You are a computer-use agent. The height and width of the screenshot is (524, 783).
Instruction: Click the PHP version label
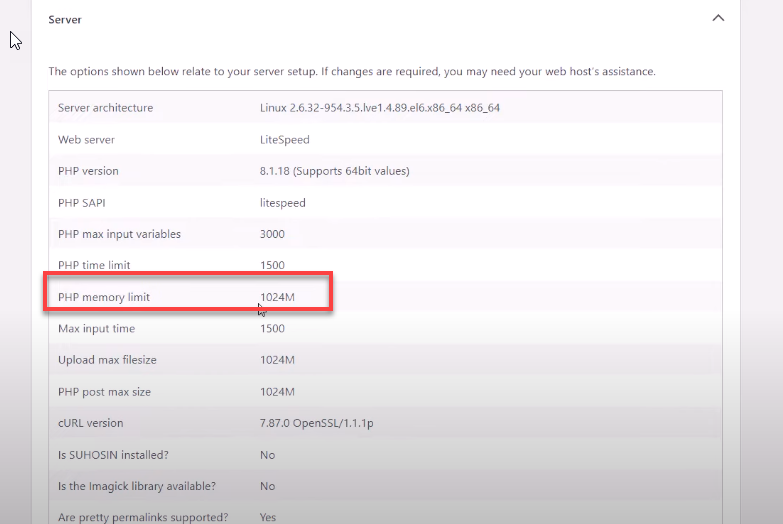pos(88,171)
